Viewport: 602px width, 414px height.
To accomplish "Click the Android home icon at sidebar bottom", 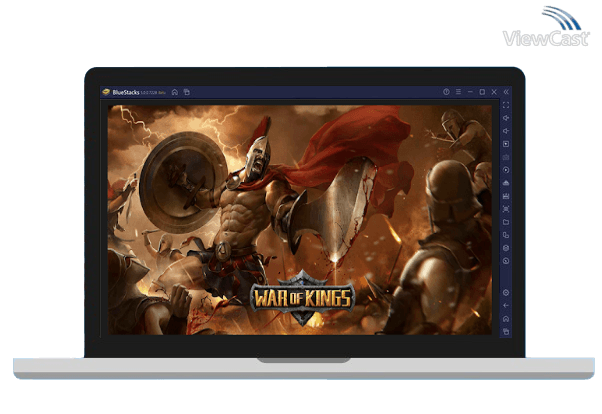I will tap(506, 319).
